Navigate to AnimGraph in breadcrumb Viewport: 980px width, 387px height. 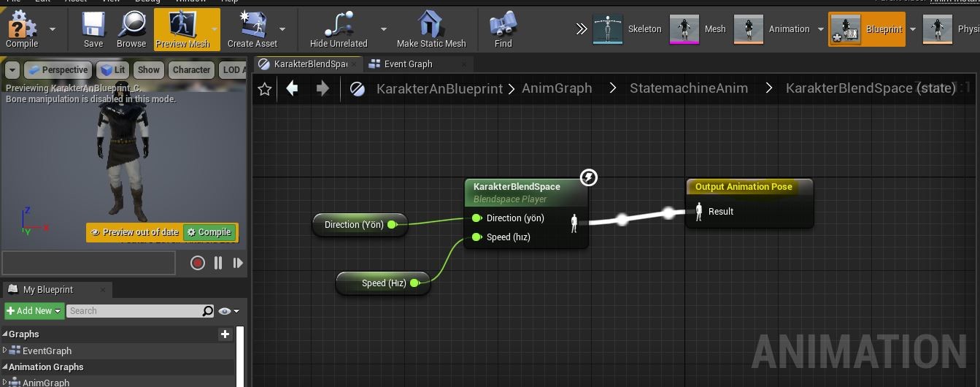[557, 88]
